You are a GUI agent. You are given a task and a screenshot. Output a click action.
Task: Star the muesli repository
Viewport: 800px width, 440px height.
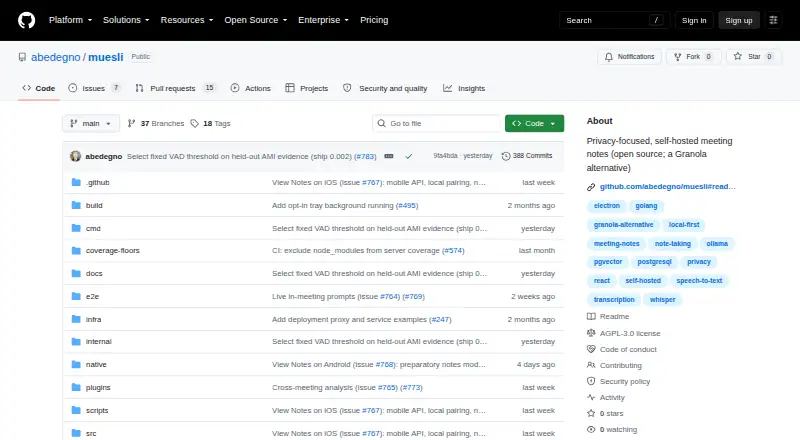click(x=754, y=57)
